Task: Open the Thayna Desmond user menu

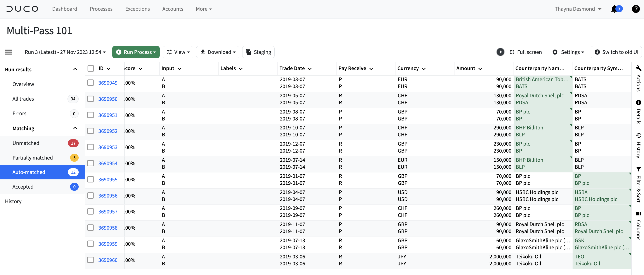Action: click(578, 9)
